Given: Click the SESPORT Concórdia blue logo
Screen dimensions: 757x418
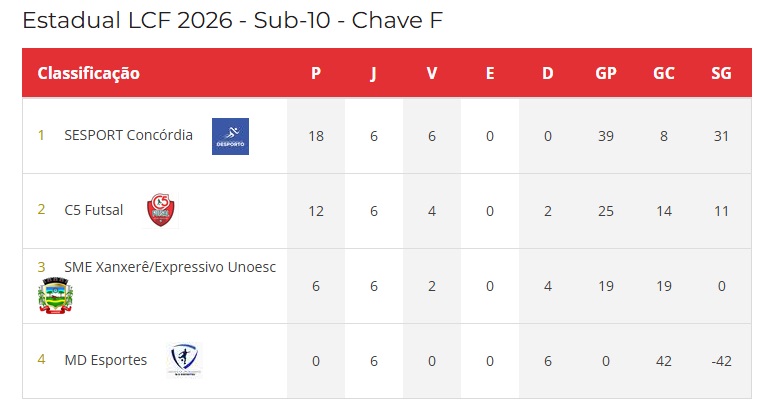Looking at the screenshot, I should pyautogui.click(x=230, y=136).
